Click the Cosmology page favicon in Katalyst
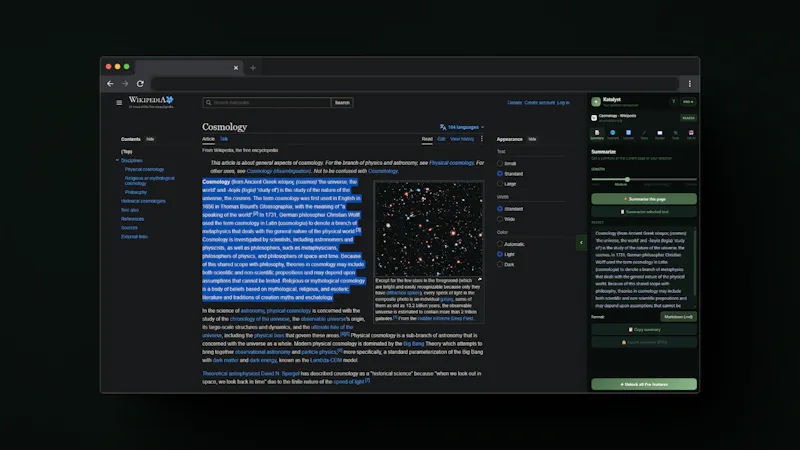This screenshot has height=450, width=800. pos(594,118)
